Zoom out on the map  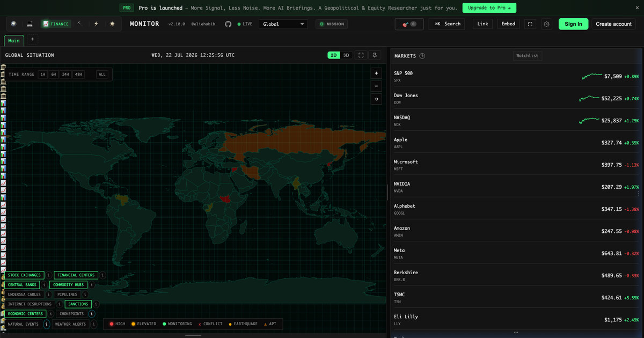point(376,86)
